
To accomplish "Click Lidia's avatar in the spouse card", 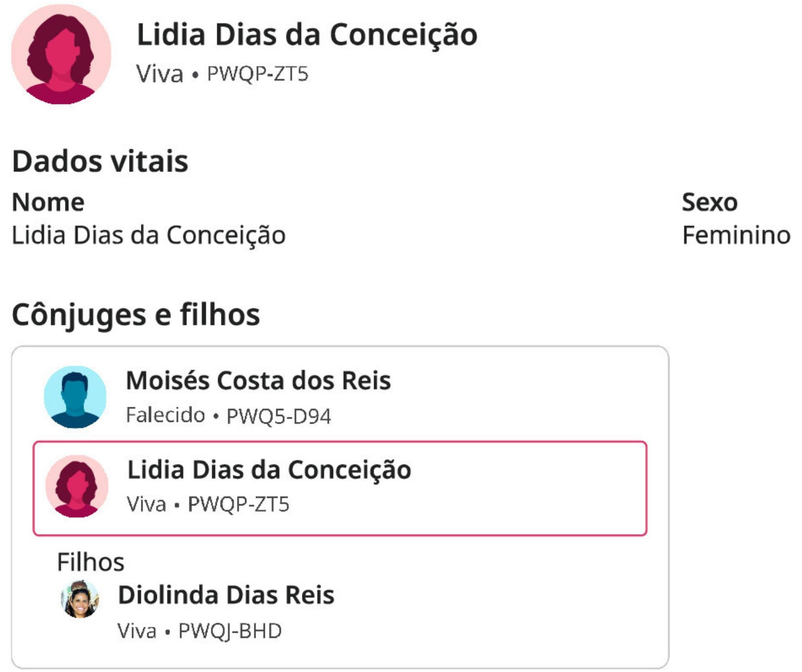I will pyautogui.click(x=77, y=486).
